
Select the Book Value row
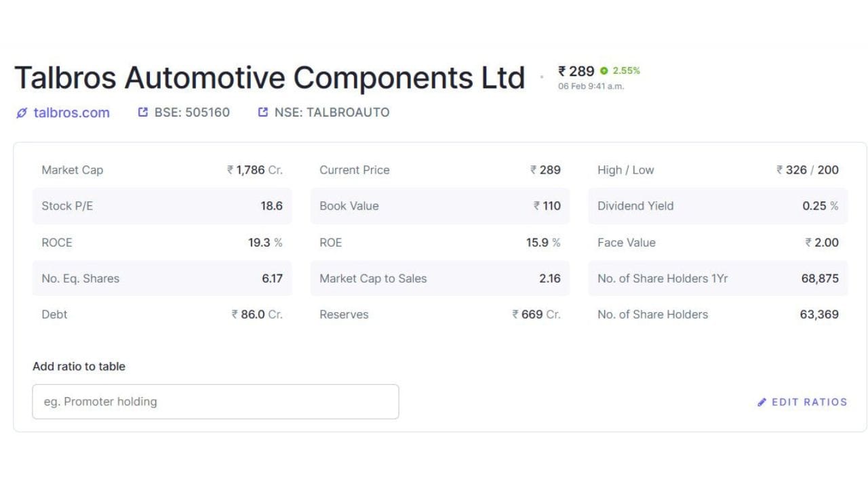[x=439, y=206]
